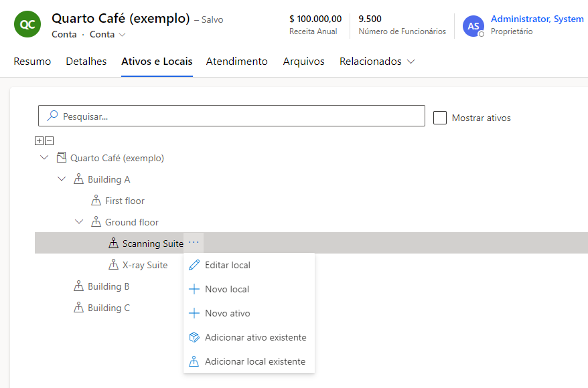Click the QC account avatar icon
Viewport: 588px width, 388px height.
pos(27,25)
